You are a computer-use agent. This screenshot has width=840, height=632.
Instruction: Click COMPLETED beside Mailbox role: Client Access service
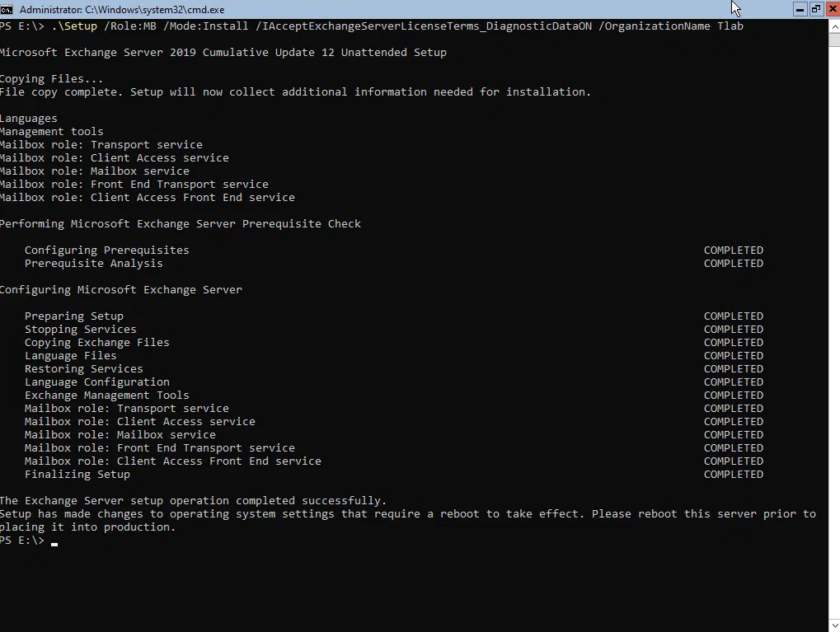(734, 422)
